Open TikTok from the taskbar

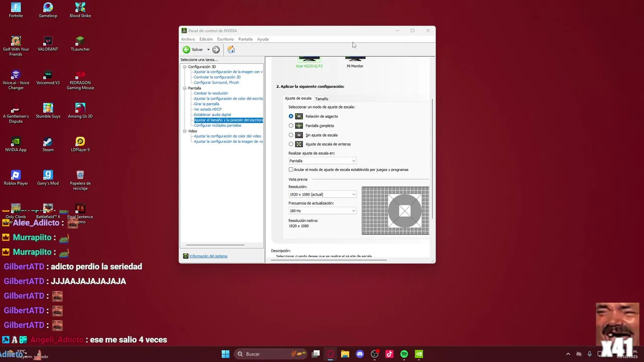point(389,354)
